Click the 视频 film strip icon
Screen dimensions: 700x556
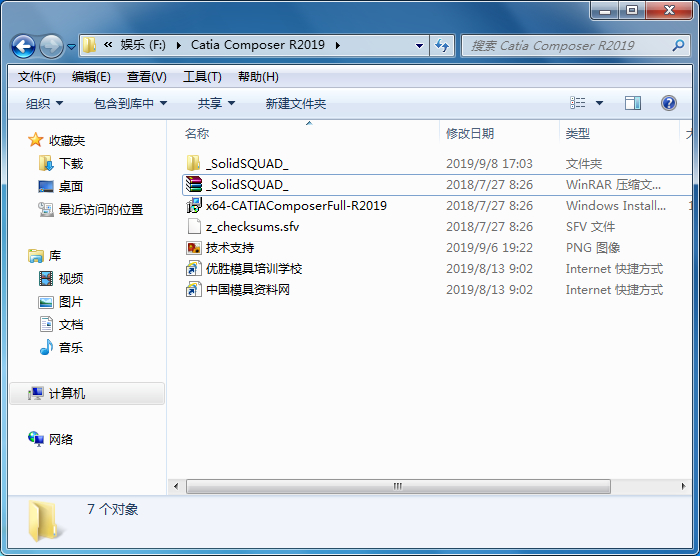click(46, 279)
